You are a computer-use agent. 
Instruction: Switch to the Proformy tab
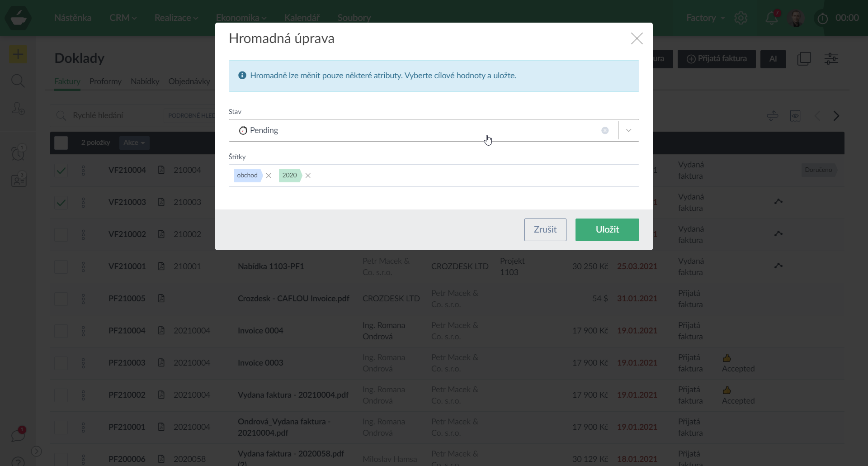(105, 81)
